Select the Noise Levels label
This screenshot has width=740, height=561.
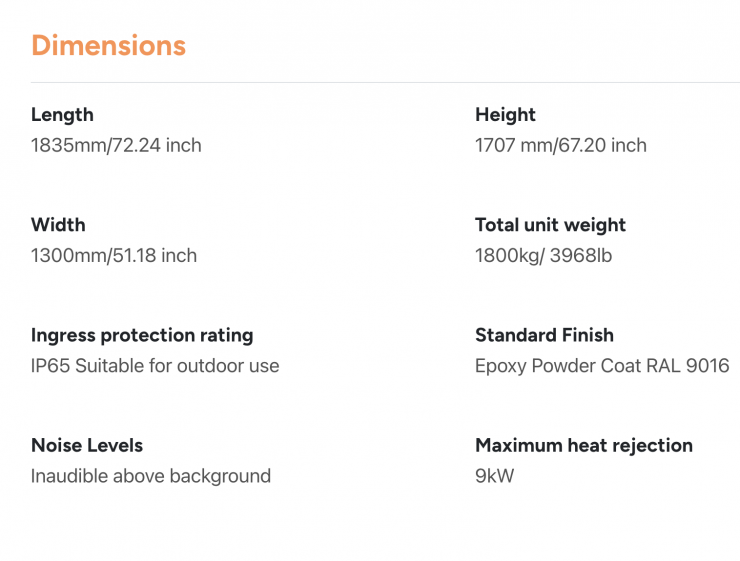point(87,445)
